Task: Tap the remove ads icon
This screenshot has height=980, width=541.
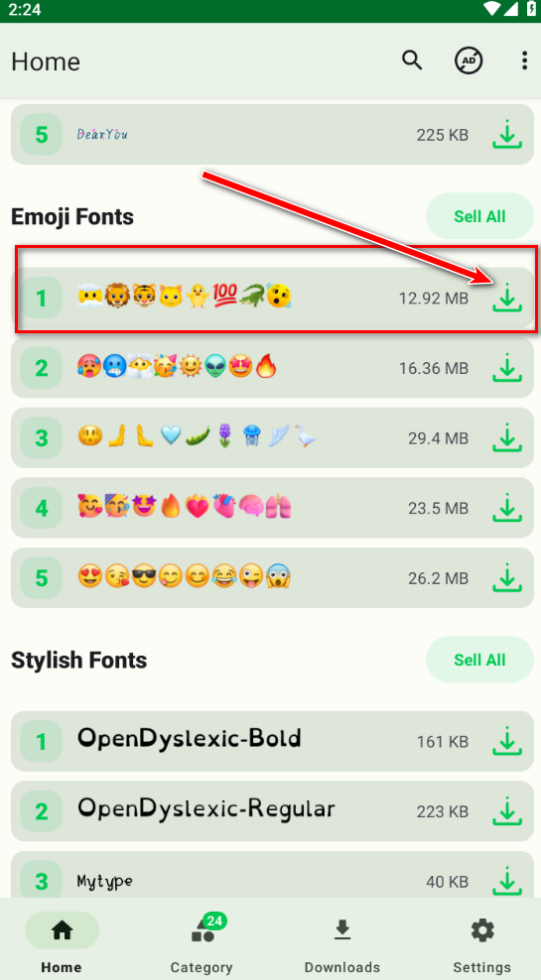Action: (x=469, y=61)
